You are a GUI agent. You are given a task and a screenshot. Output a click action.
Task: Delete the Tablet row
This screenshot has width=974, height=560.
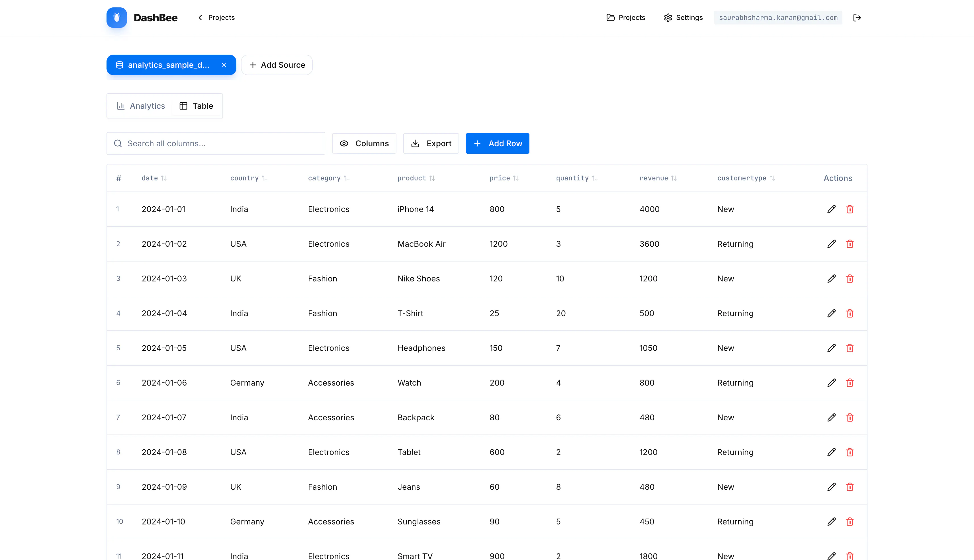point(850,452)
